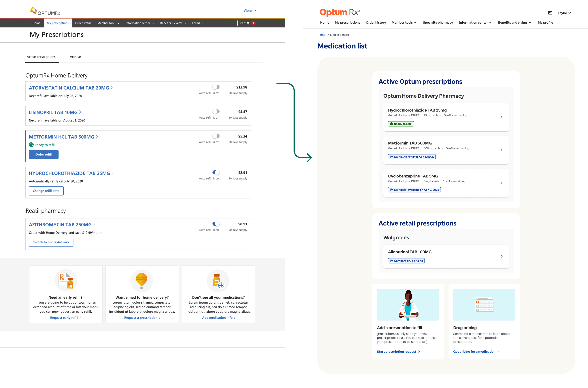Open the Taylor profile dropdown
The height and width of the screenshot is (388, 588).
564,13
